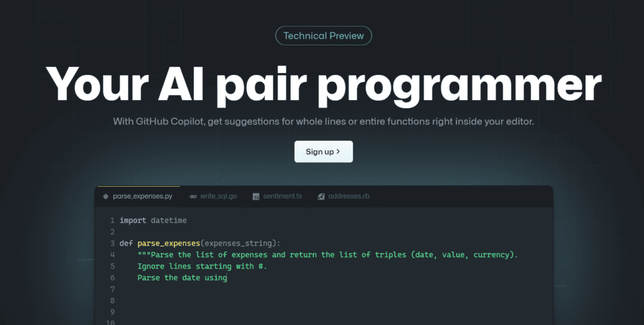This screenshot has width=644, height=325.
Task: Click the 'parse_expenses' function name in code
Action: coord(169,243)
